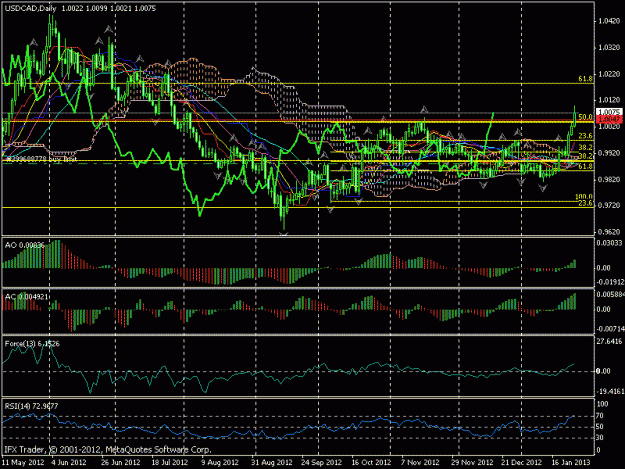Viewport: 625px width, 469px height.
Task: Click the RSI 70 overbought level value
Action: (601, 416)
